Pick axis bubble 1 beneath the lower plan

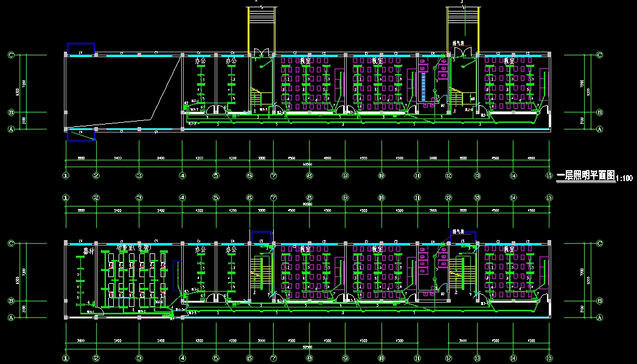coord(66,357)
